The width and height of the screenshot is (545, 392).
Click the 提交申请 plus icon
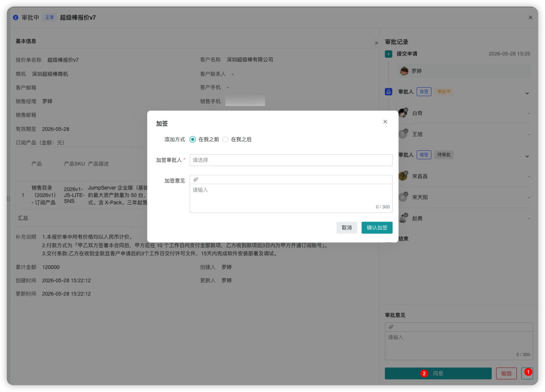389,54
